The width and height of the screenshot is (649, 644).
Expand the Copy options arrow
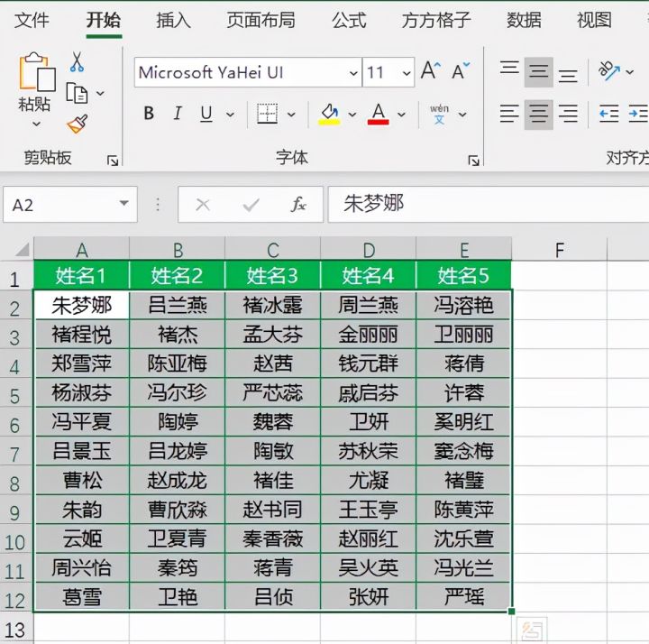[100, 93]
